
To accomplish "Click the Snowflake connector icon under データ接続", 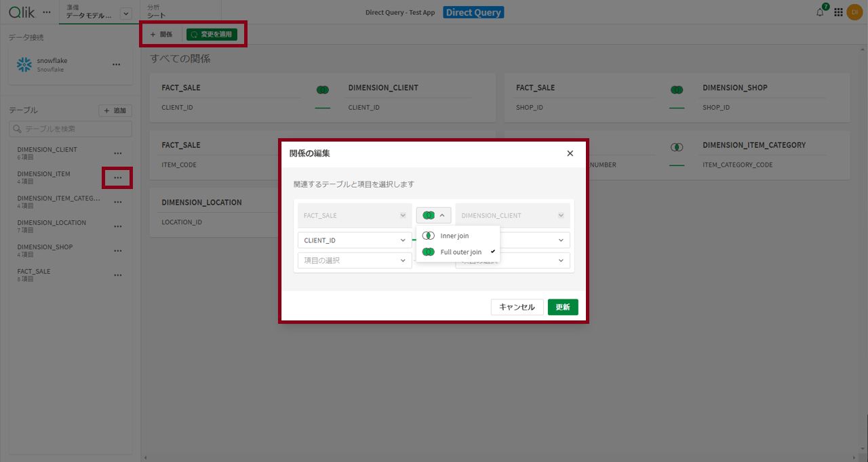I will coord(24,65).
